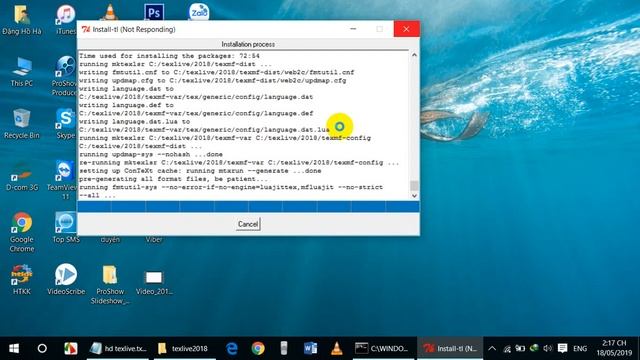Screen dimensions: 640x360
Task: Open the clock showing 2:17 CH
Action: [x=614, y=348]
